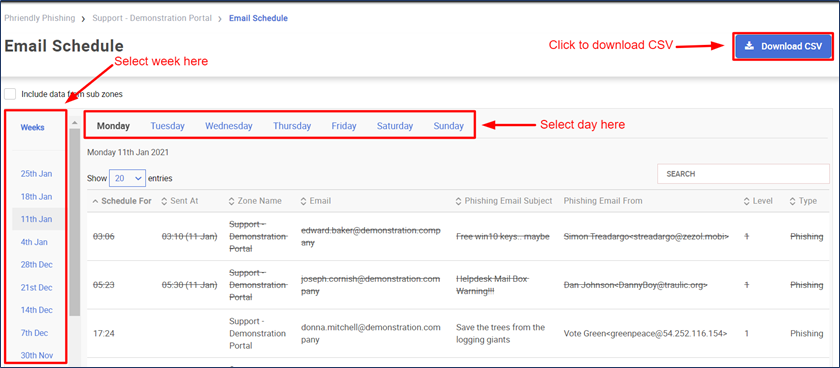Select the 25th Jan week

pos(36,174)
